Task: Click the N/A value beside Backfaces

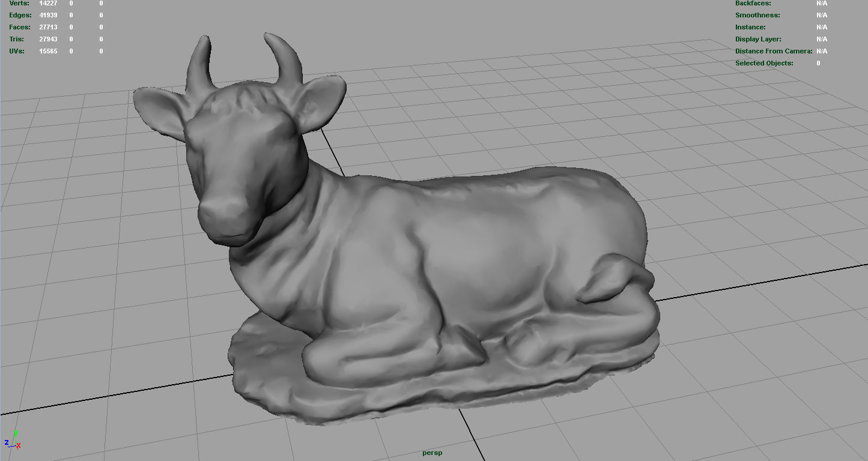Action: pyautogui.click(x=822, y=4)
